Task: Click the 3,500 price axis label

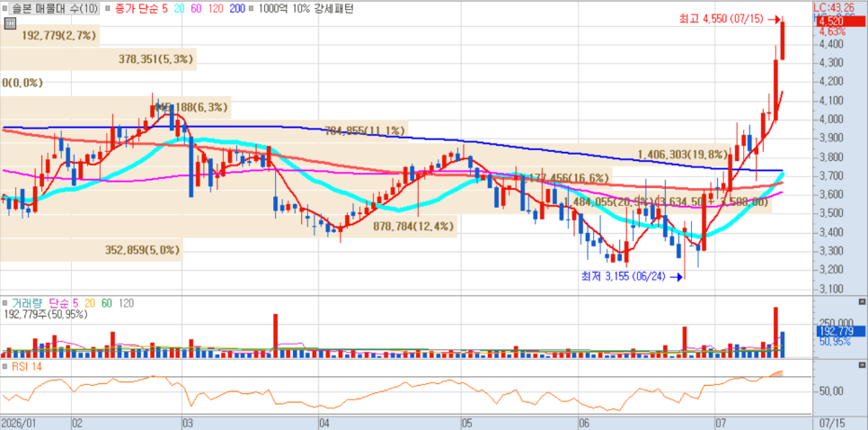Action: pyautogui.click(x=832, y=213)
